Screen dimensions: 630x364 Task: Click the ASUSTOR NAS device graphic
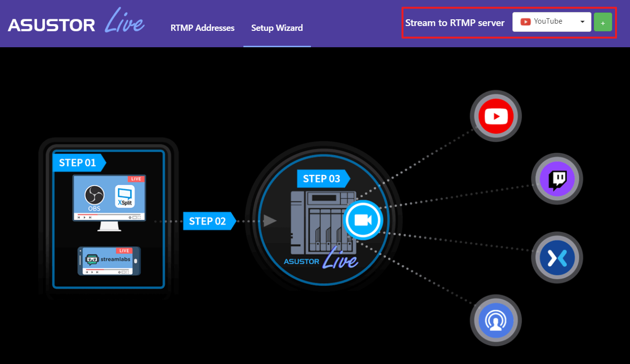(x=323, y=223)
